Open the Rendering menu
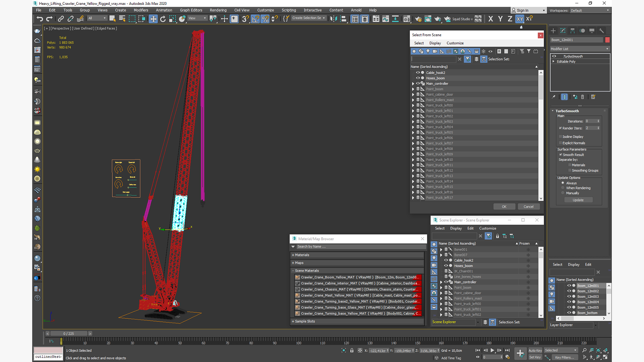This screenshot has width=644, height=362. click(x=218, y=10)
